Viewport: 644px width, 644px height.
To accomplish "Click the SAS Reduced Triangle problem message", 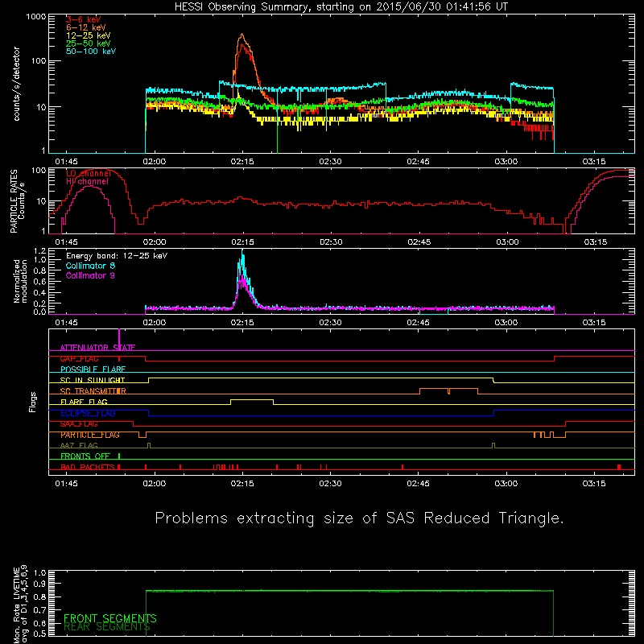I will [x=359, y=518].
